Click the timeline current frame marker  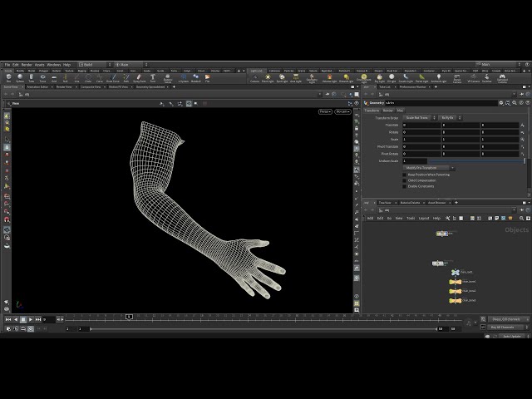click(x=129, y=317)
